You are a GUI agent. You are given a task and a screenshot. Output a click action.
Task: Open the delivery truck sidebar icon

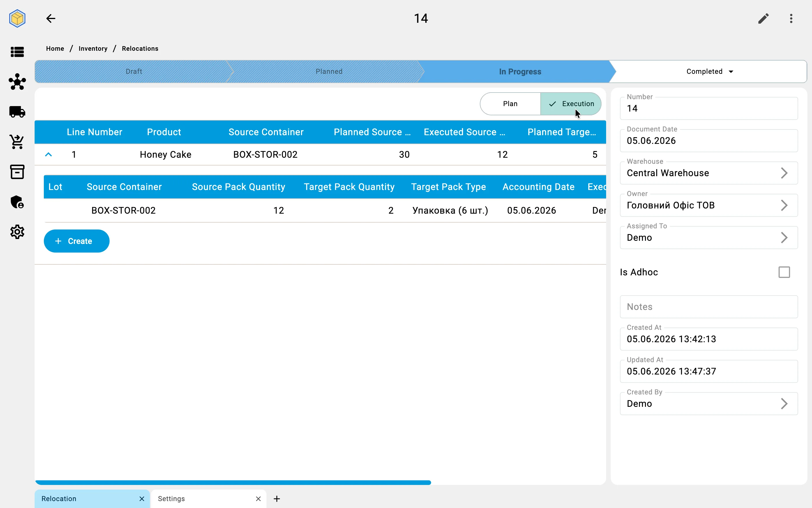(17, 112)
